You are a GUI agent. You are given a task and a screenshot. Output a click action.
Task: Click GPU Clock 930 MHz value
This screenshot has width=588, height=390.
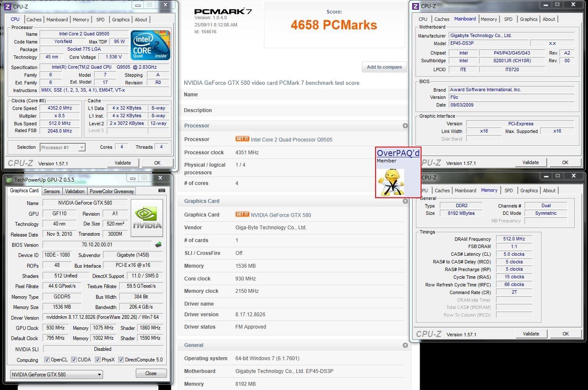[56, 328]
